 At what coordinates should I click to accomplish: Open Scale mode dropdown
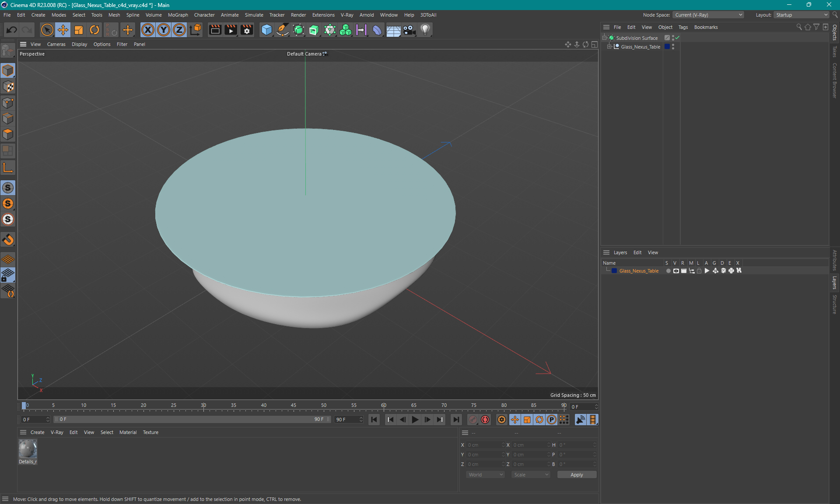pyautogui.click(x=531, y=475)
